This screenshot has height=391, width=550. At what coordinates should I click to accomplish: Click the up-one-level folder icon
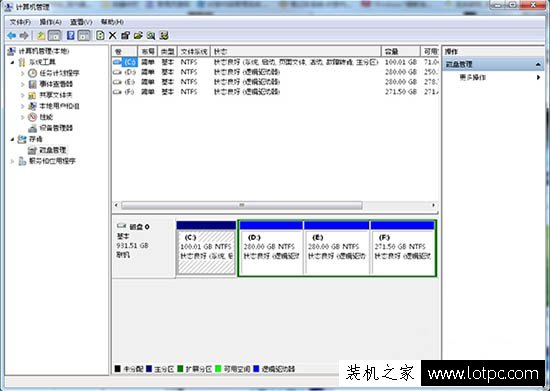(x=41, y=35)
